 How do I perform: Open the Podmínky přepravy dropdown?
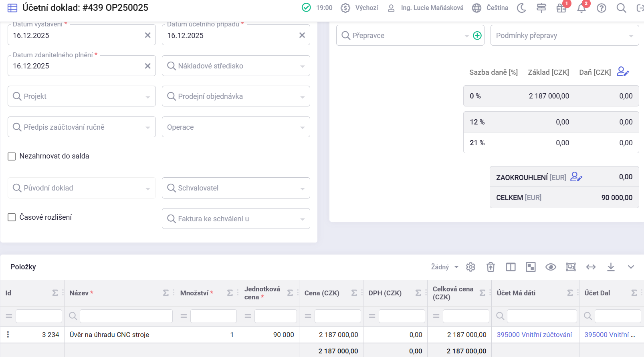tap(631, 36)
